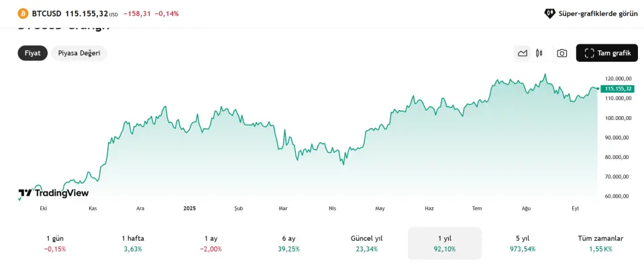
Task: Switch to the area line chart icon
Action: point(523,53)
